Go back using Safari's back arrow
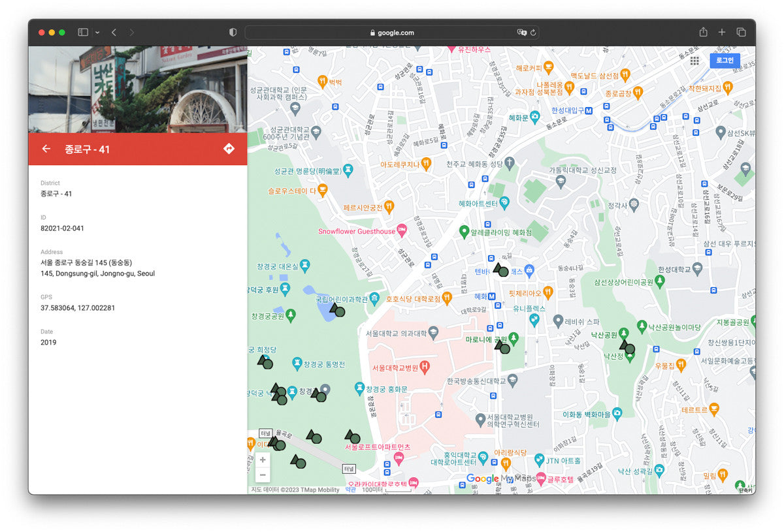The height and width of the screenshot is (532, 784). (x=114, y=32)
